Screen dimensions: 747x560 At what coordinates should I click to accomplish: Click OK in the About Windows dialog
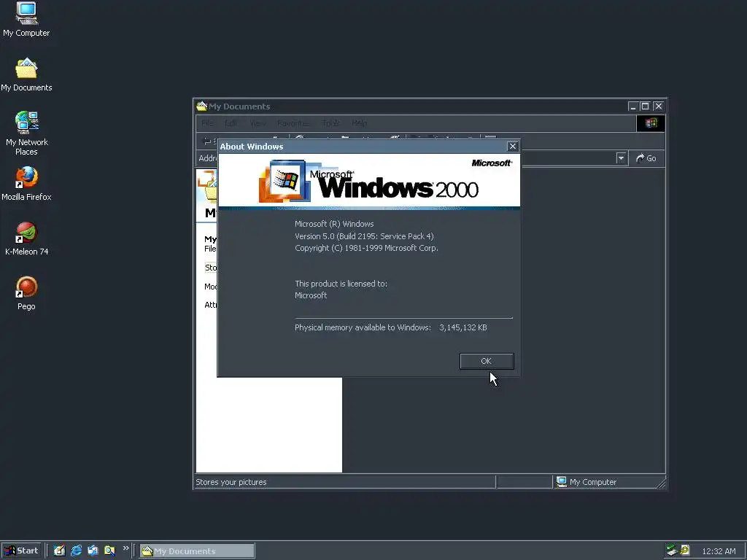(487, 361)
